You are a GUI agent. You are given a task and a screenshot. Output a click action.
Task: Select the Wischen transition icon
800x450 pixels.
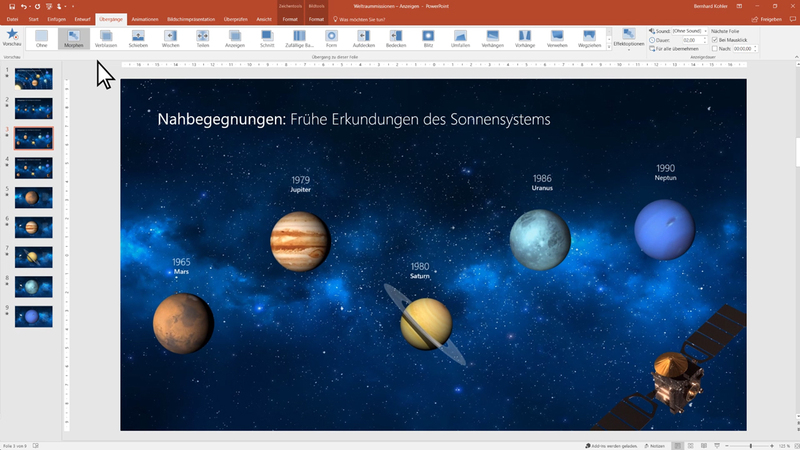(171, 39)
